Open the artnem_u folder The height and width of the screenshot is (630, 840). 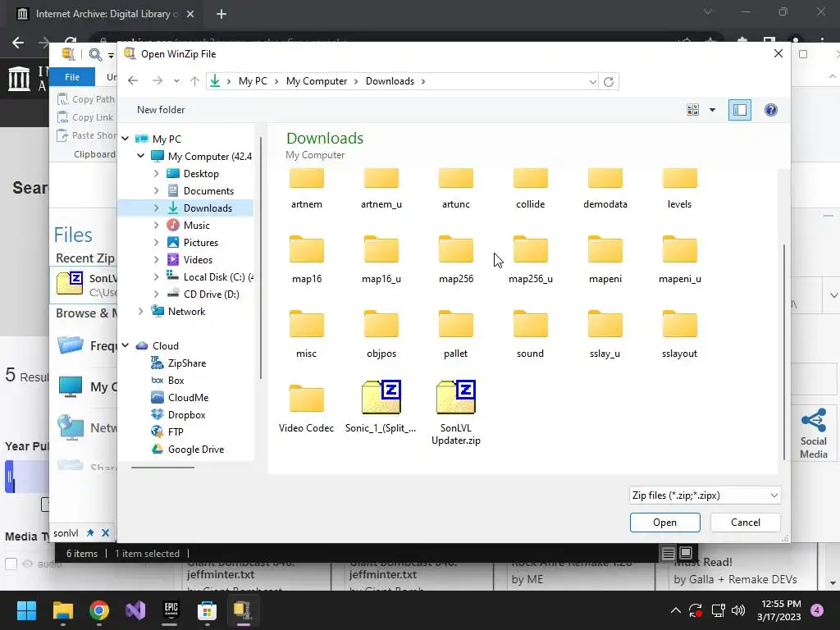click(x=381, y=189)
